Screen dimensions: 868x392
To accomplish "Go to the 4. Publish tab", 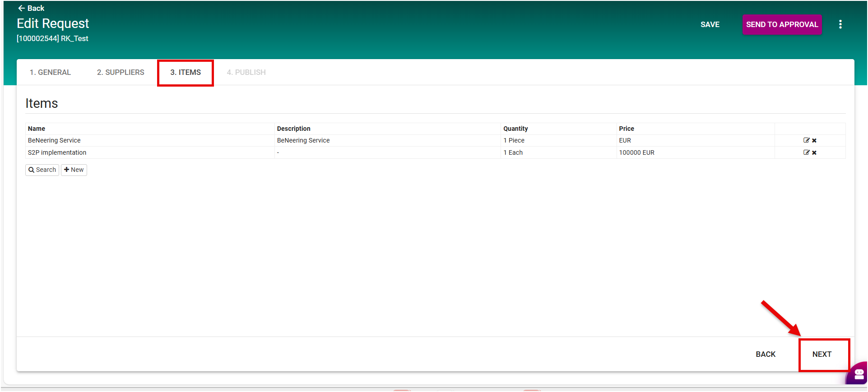I will [246, 72].
